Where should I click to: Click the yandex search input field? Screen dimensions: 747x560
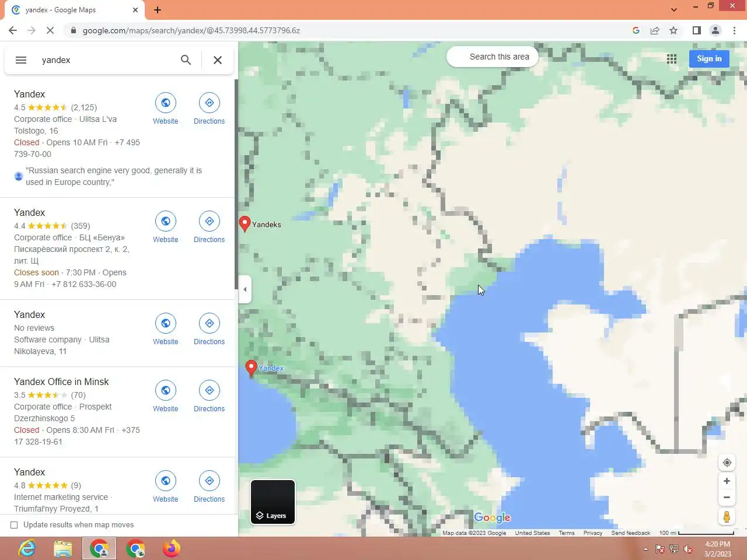point(105,60)
